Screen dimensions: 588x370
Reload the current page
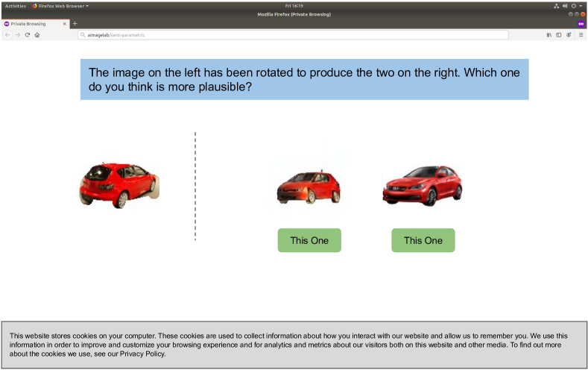[x=28, y=35]
